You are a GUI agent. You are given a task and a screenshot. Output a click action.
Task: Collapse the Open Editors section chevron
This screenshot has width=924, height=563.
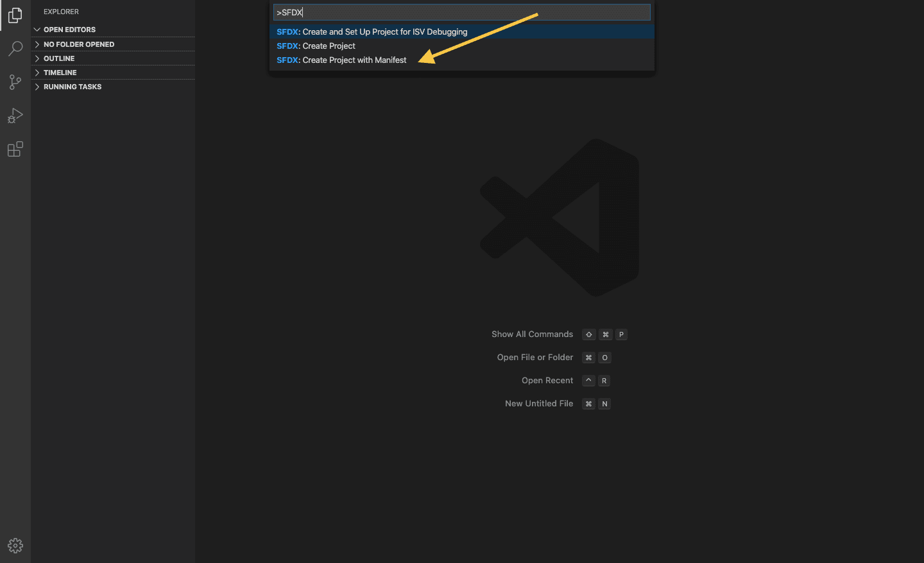pos(37,30)
